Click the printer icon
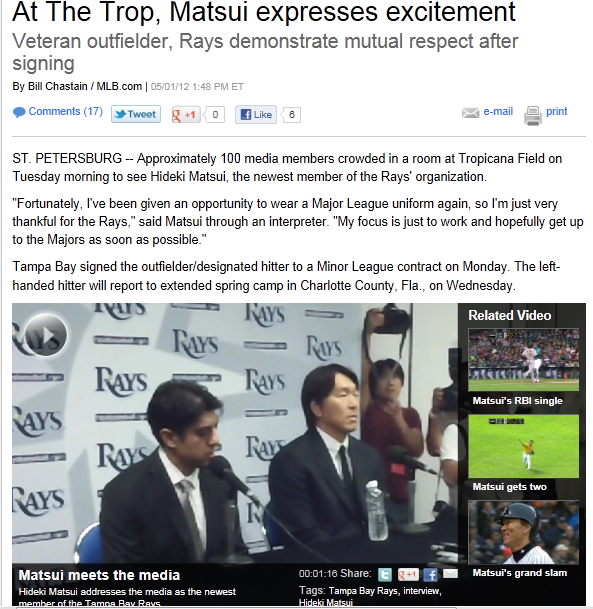Screen dimensions: 593x609 coord(533,115)
